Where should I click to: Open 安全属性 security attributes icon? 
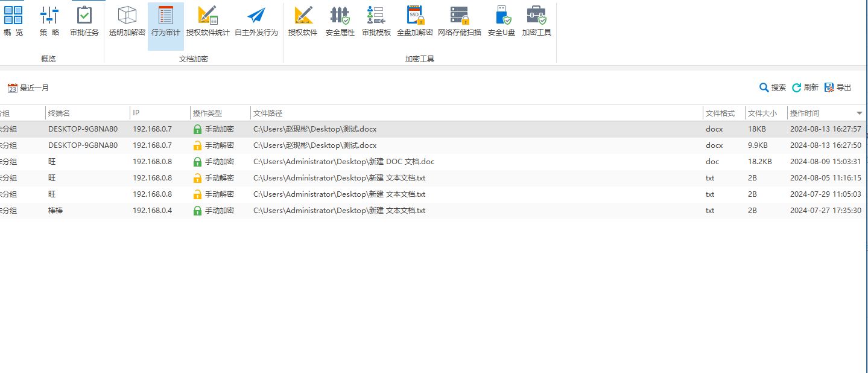click(340, 21)
